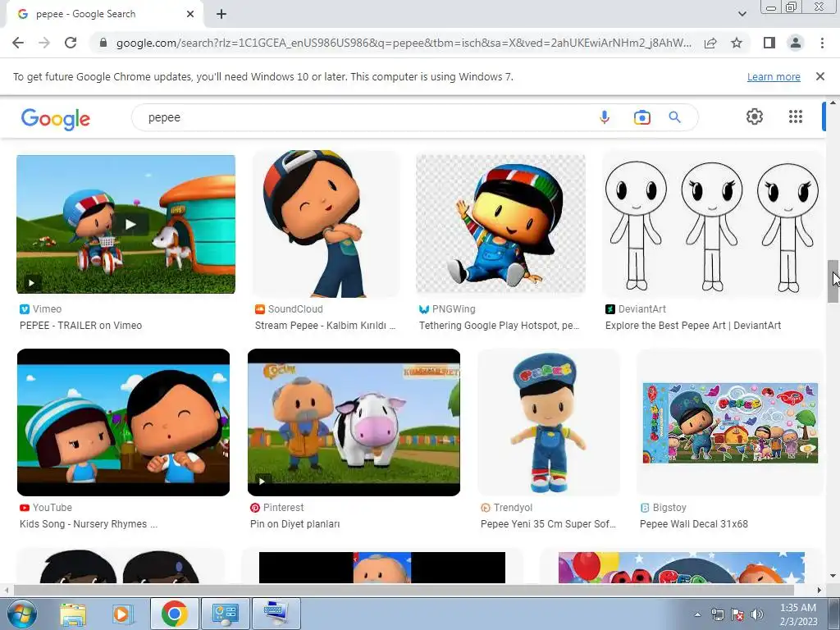Open Windows Explorer from the taskbar

pos(73,614)
